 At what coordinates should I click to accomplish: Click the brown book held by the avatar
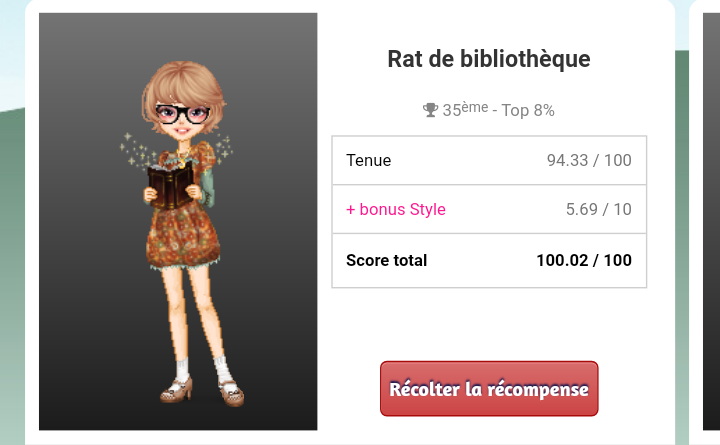170,186
